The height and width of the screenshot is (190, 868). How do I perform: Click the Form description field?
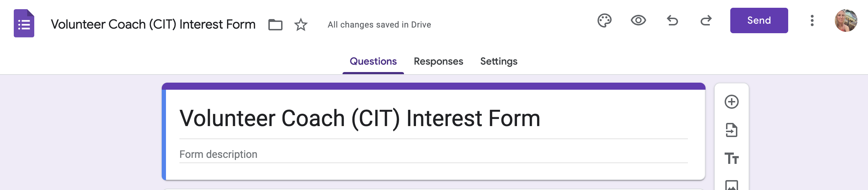(434, 154)
